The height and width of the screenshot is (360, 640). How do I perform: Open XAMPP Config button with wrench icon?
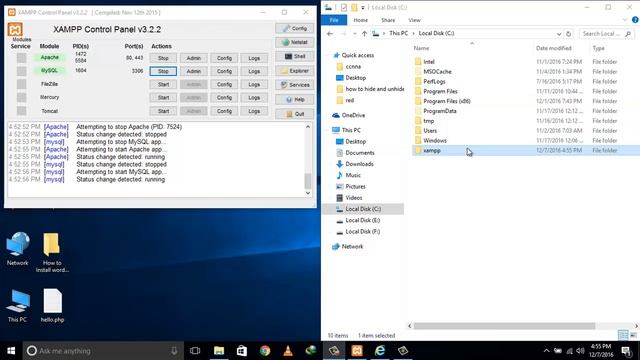[294, 28]
